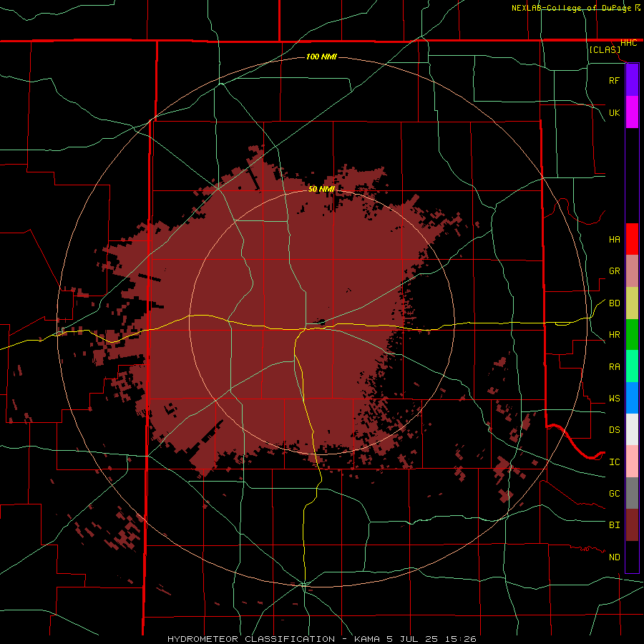This screenshot has height=644, width=644.
Task: Click the IC light pink swatch
Action: click(x=632, y=462)
